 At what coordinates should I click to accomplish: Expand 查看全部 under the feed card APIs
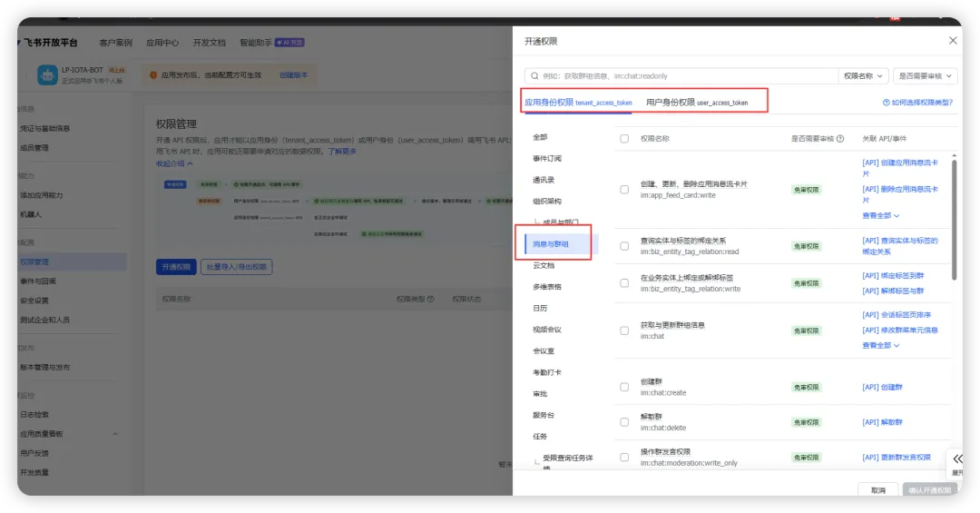(x=880, y=215)
